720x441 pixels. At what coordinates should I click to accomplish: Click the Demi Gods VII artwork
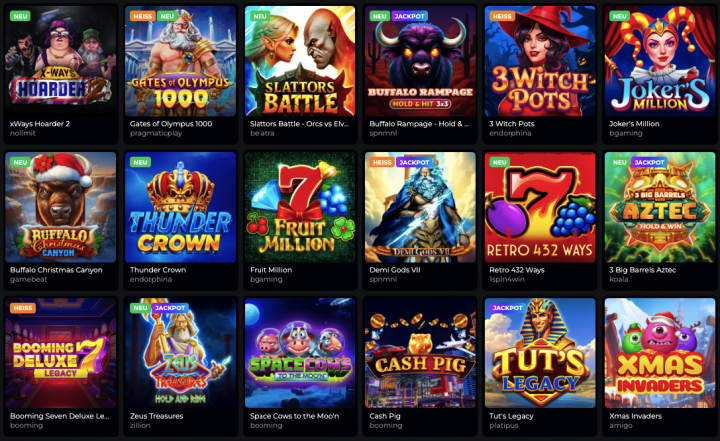tap(420, 207)
